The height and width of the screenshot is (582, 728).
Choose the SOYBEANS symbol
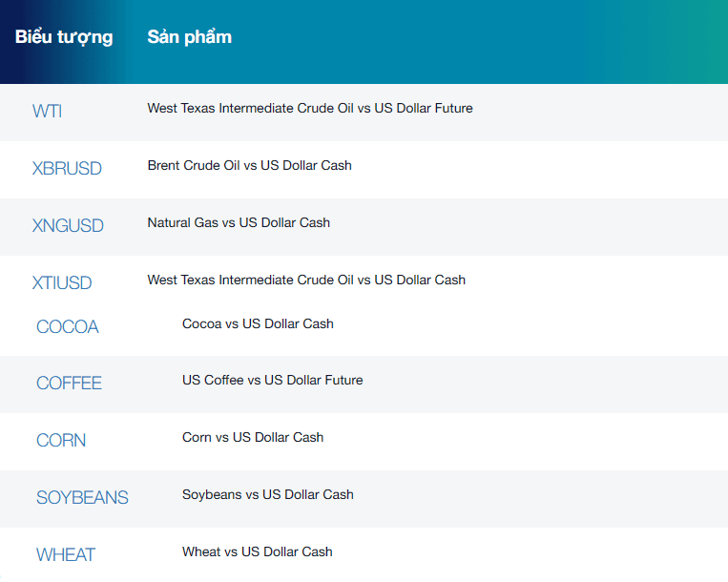82,497
